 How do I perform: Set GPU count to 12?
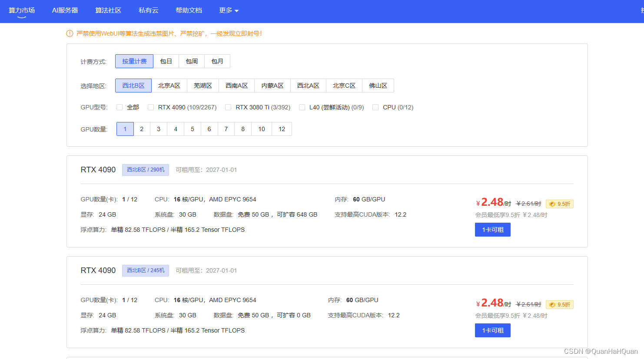pos(282,129)
